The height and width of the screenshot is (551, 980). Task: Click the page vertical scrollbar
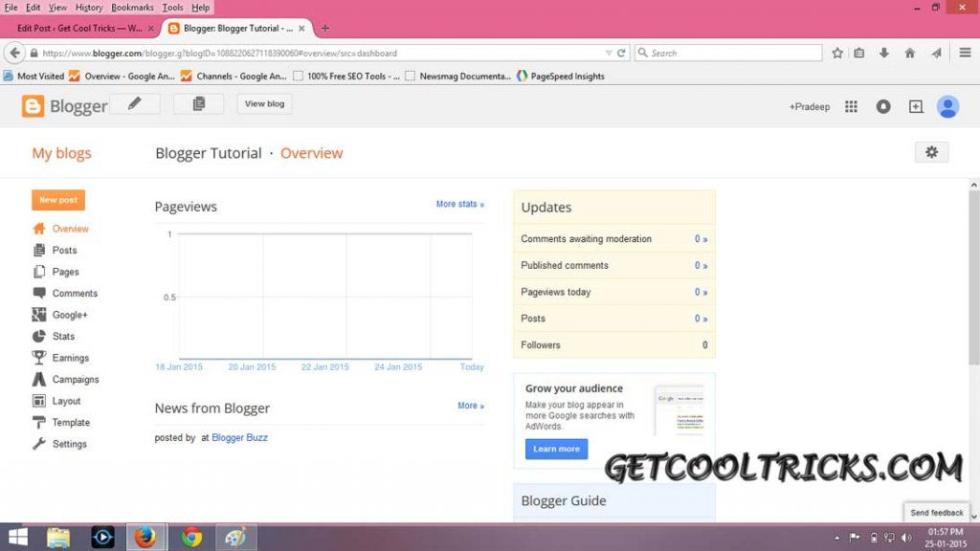pyautogui.click(x=973, y=278)
